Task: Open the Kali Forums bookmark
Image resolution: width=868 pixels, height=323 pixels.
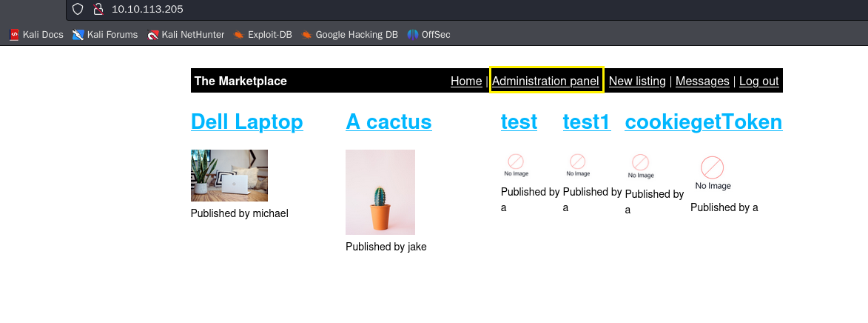Action: (x=105, y=34)
